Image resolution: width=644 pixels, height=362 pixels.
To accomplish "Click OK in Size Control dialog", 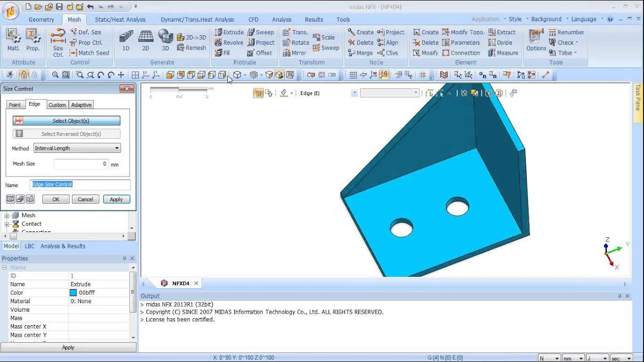I will [x=56, y=199].
